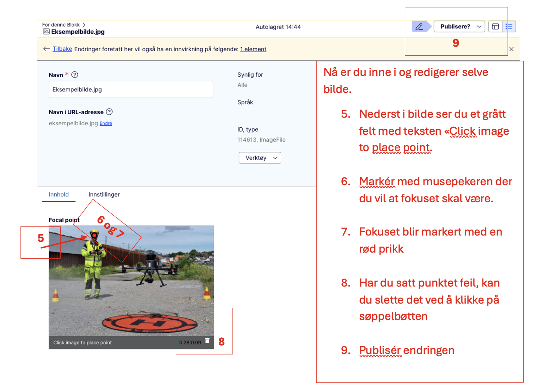Screen dimensions: 536x392
Task: Click the pencil edit icon in top toolbar
Action: pos(419,26)
